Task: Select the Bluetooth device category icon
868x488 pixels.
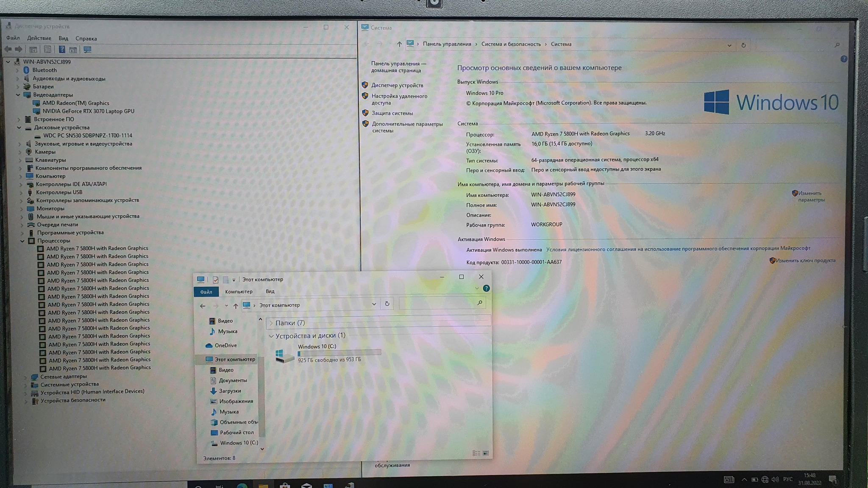Action: click(x=26, y=70)
